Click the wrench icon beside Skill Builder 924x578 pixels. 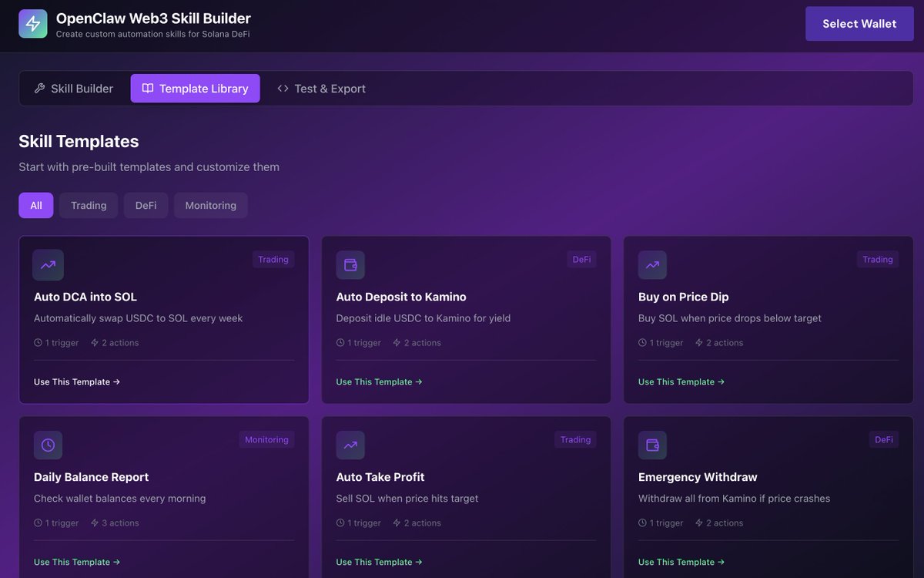[40, 89]
